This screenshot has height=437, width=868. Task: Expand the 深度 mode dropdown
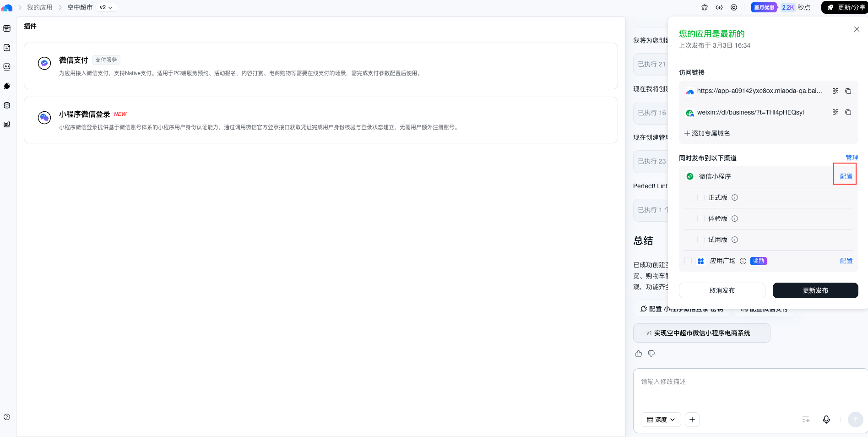pos(661,420)
